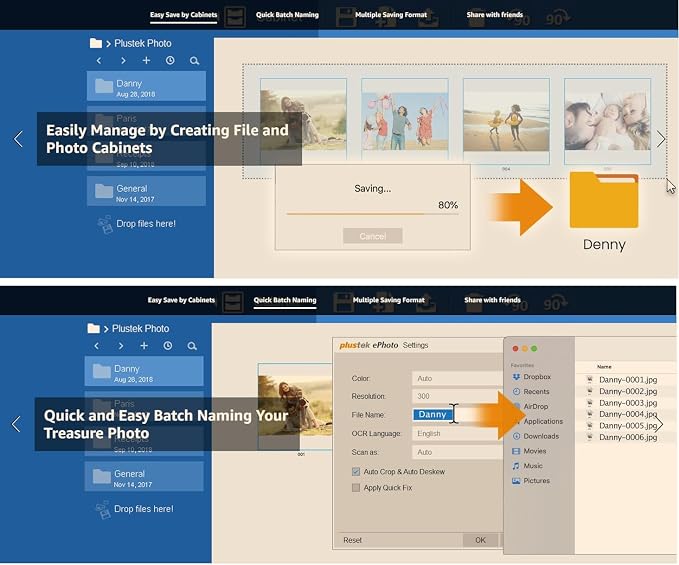Cancel the Saving progress dialog
Screen dimensions: 679x565
(372, 236)
